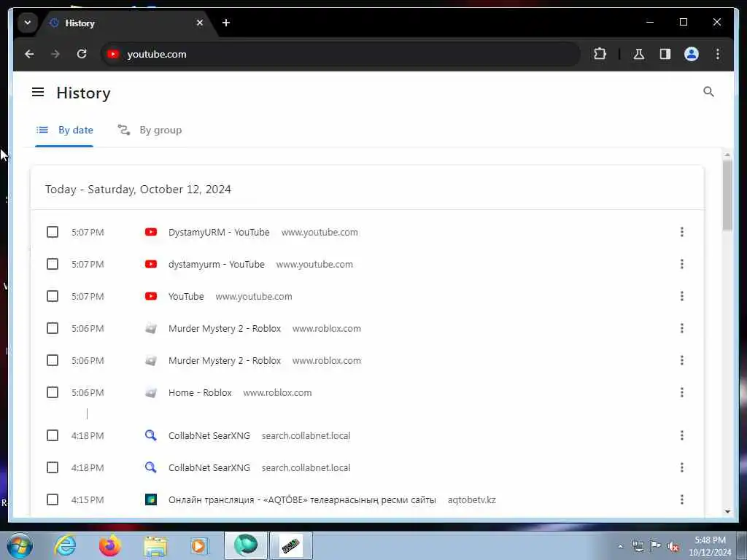Switch to the By date tab
The width and height of the screenshot is (747, 560).
(65, 130)
